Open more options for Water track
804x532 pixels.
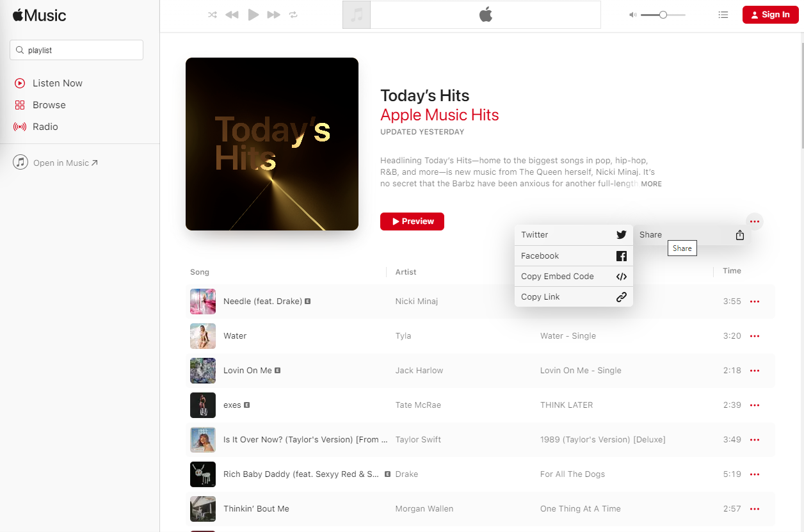pos(755,336)
